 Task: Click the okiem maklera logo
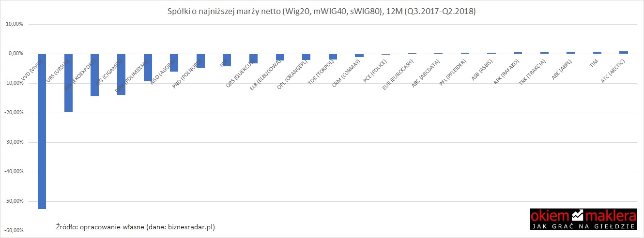(x=583, y=220)
